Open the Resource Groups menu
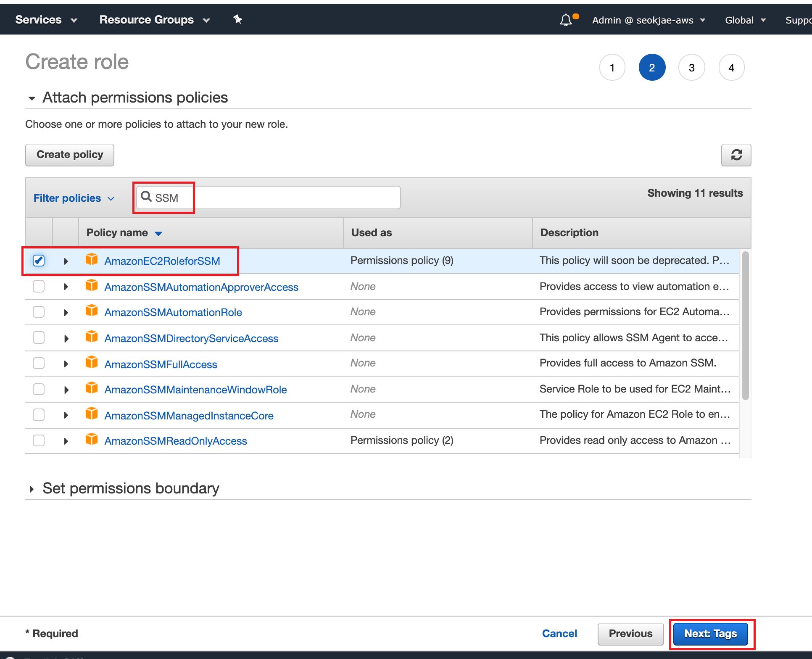Viewport: 812px width, 659px height. pyautogui.click(x=154, y=20)
